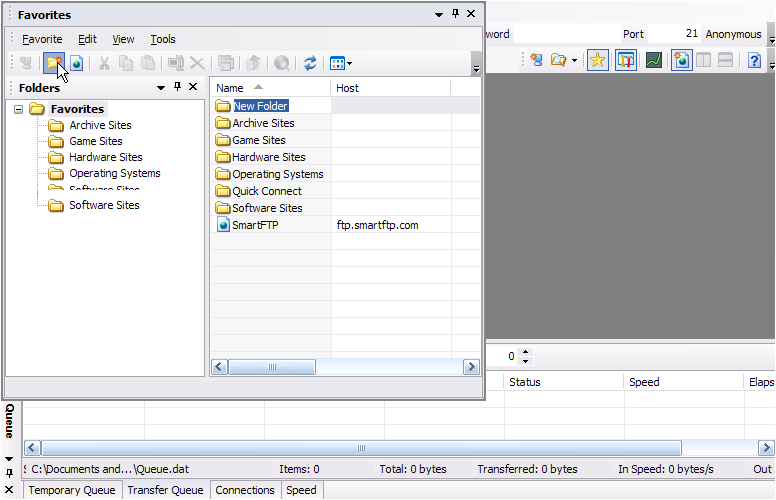Click right arrow of favorites list scrollbar
776x500 pixels.
471,367
